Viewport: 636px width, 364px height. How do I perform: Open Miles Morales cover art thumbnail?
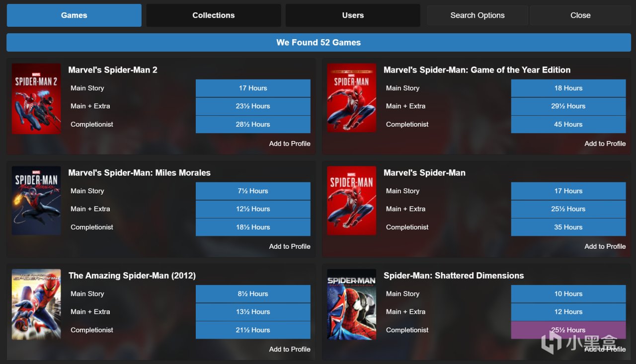tap(36, 201)
